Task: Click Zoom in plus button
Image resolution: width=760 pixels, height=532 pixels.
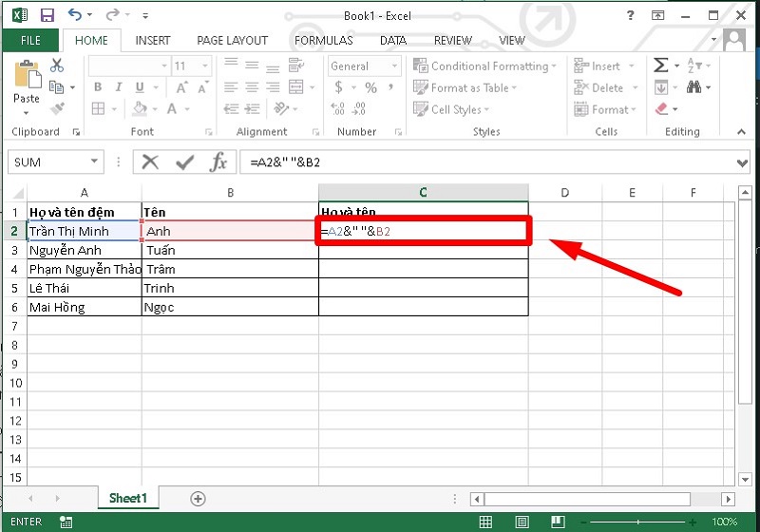Action: tap(693, 522)
